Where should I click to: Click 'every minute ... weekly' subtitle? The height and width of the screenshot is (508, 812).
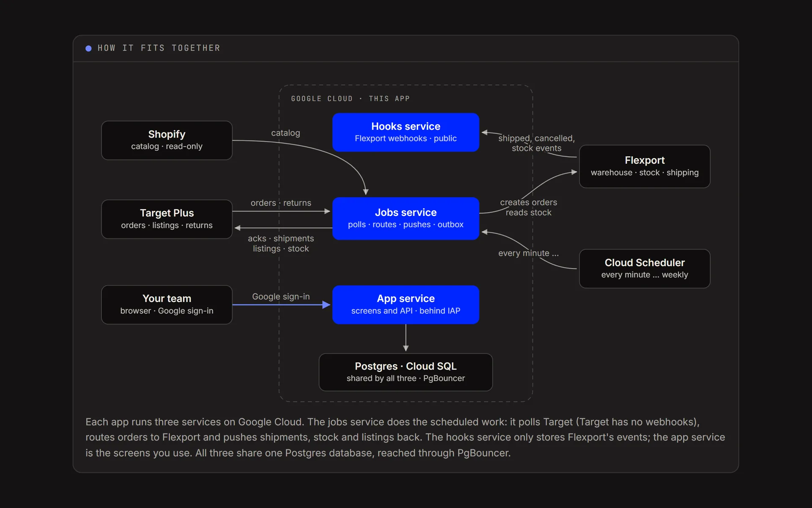click(x=645, y=275)
